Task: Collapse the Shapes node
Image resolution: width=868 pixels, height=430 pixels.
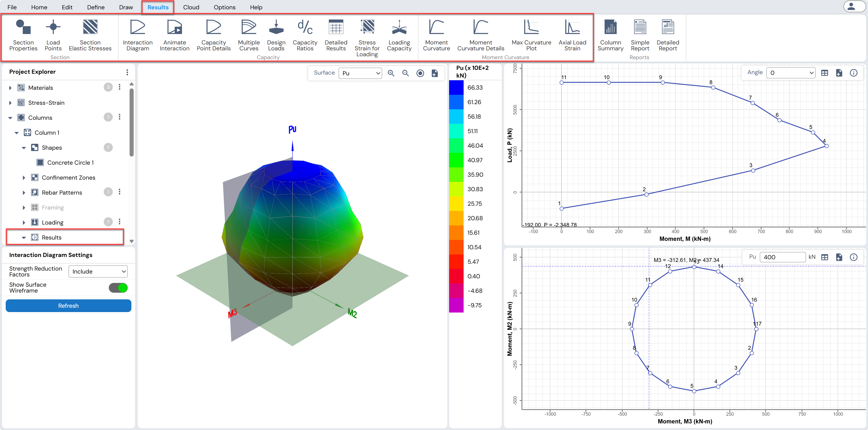Action: pyautogui.click(x=24, y=148)
